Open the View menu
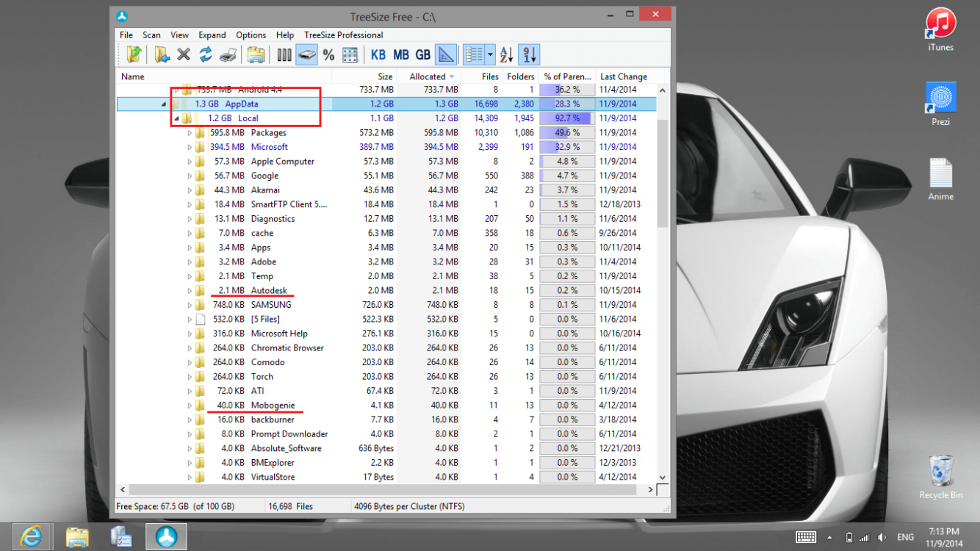The height and width of the screenshot is (551, 980). click(x=180, y=35)
